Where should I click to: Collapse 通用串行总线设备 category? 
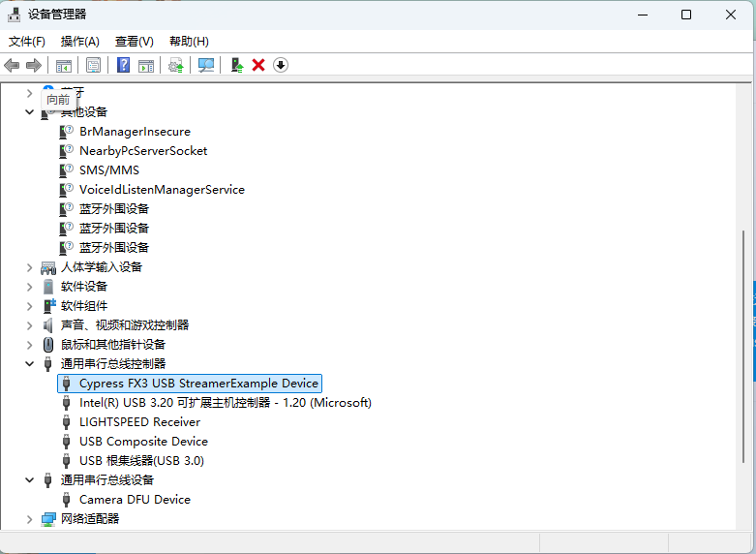29,480
